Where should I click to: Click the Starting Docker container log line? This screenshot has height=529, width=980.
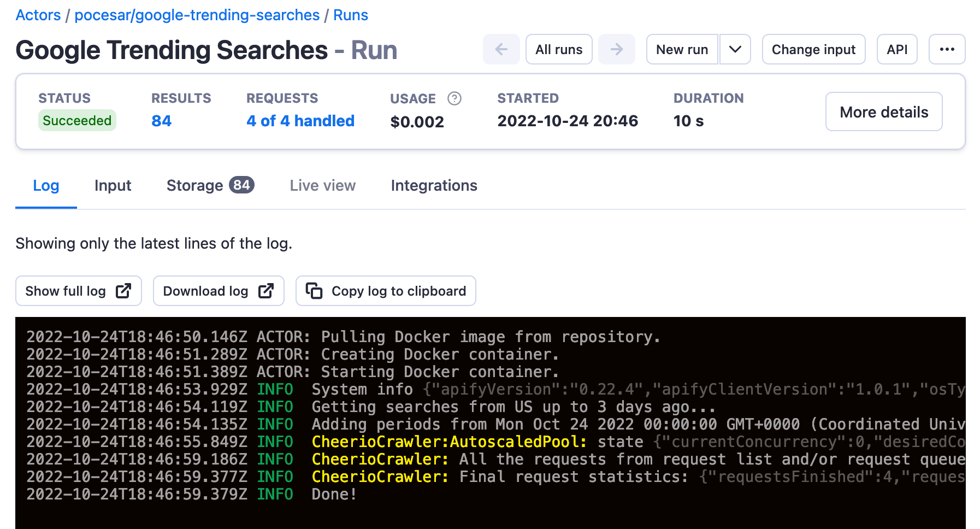click(293, 372)
